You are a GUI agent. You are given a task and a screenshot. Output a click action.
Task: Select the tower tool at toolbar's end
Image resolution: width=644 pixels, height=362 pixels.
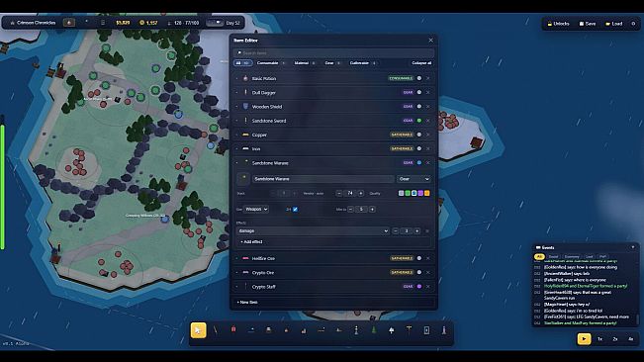pos(444,330)
